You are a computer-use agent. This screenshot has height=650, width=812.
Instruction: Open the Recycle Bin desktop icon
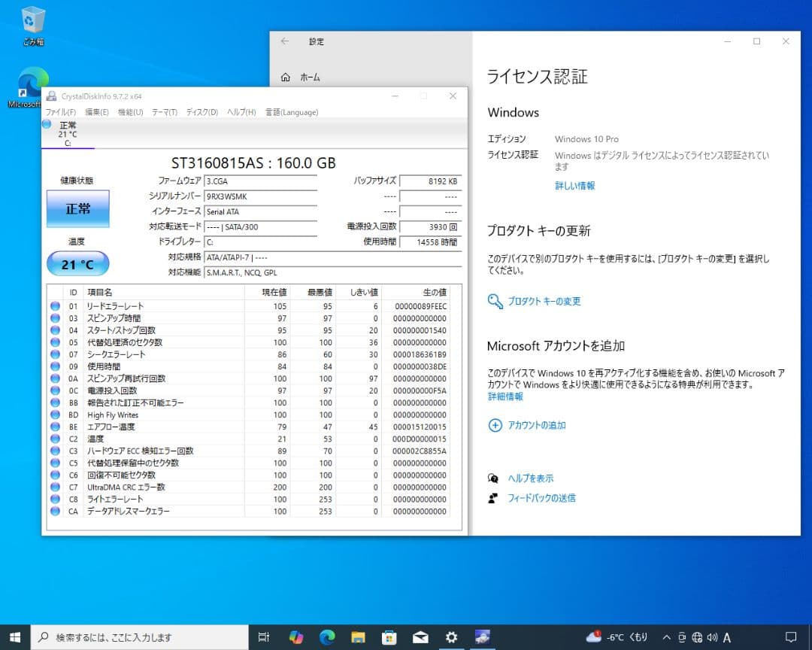pos(33,23)
